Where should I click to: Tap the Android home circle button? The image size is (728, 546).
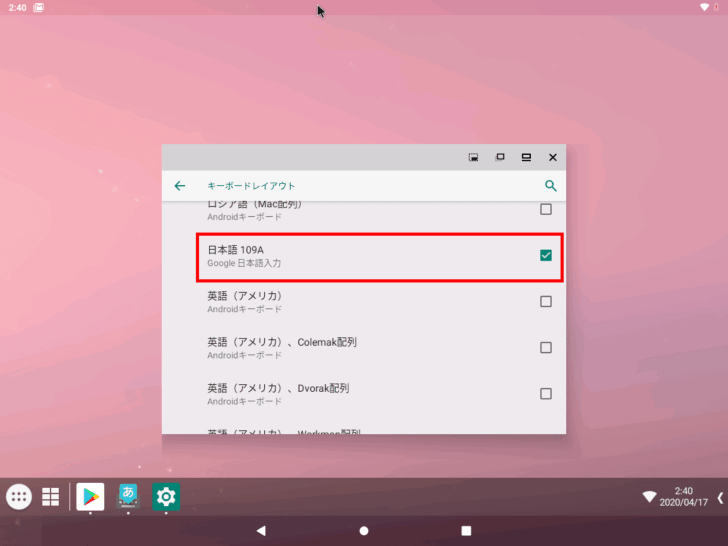click(x=364, y=531)
